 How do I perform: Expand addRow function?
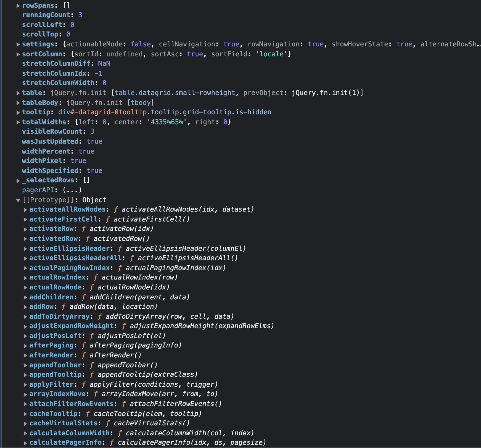pos(25,307)
